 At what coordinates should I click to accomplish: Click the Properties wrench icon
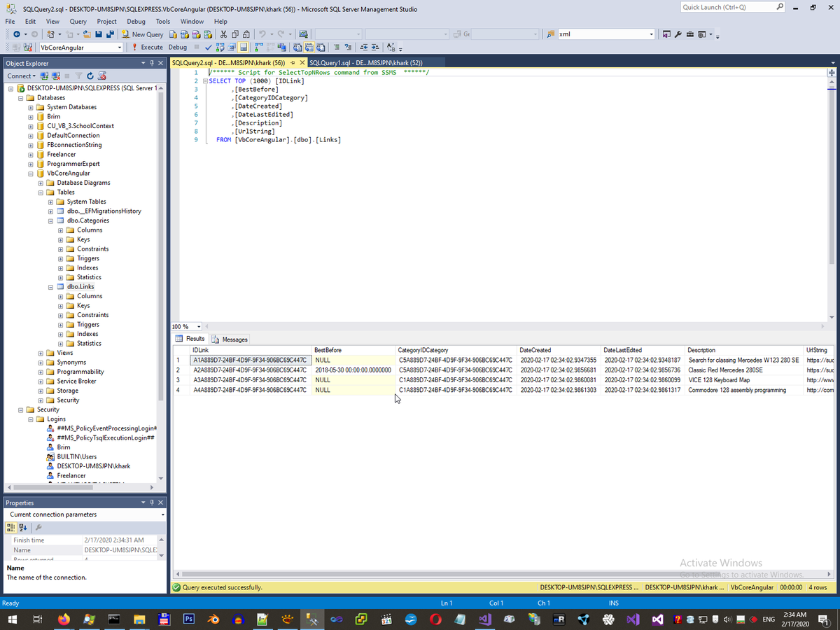tap(678, 34)
